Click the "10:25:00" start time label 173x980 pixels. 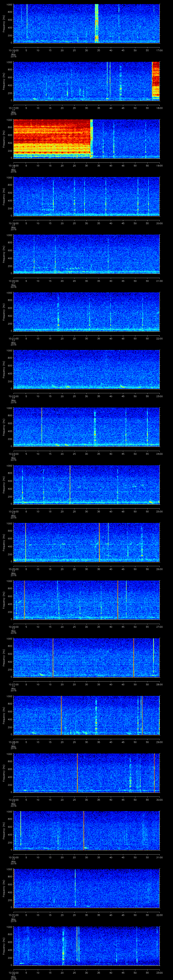[x=13, y=569]
